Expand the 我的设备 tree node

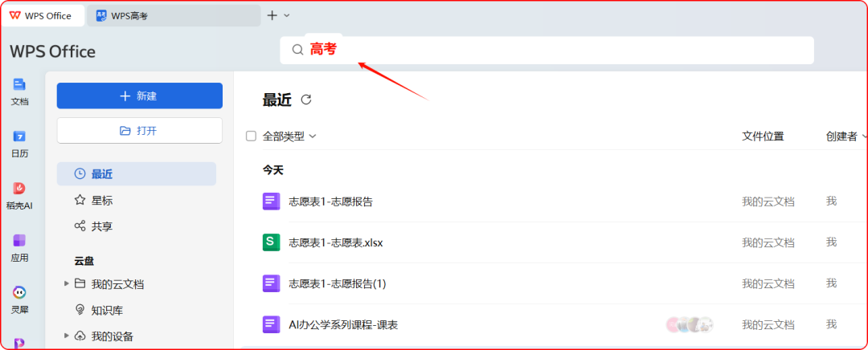tap(67, 335)
